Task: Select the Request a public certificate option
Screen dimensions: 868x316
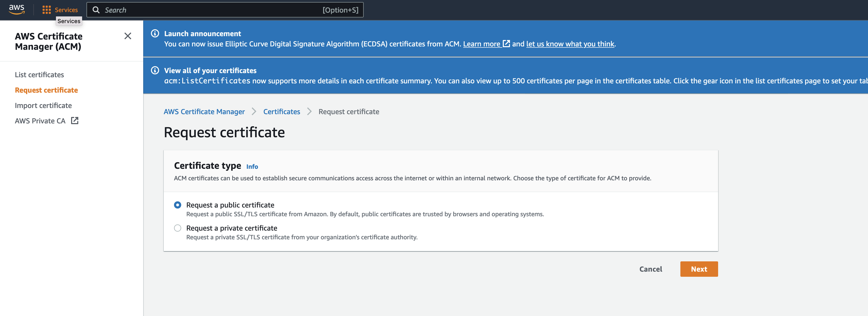Action: point(178,204)
